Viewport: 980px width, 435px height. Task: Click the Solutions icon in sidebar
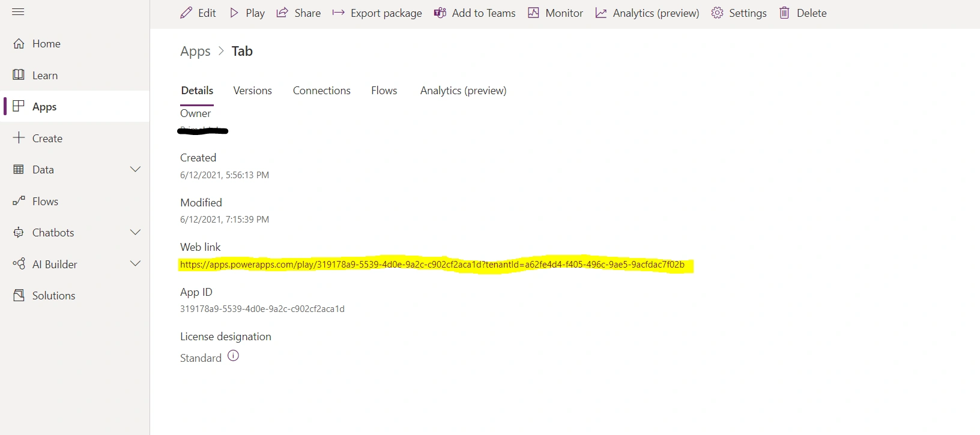[x=19, y=295]
